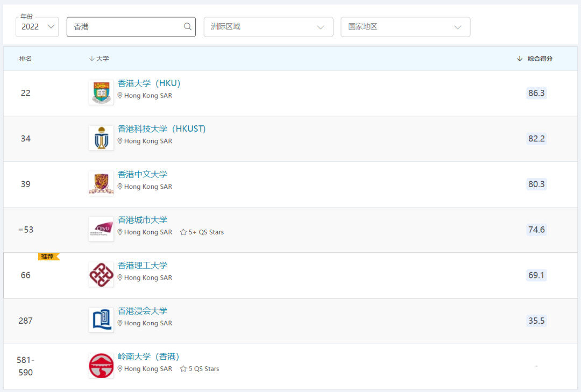Screen dimensions: 581x392
Task: Click rank number 287
Action: [26, 321]
